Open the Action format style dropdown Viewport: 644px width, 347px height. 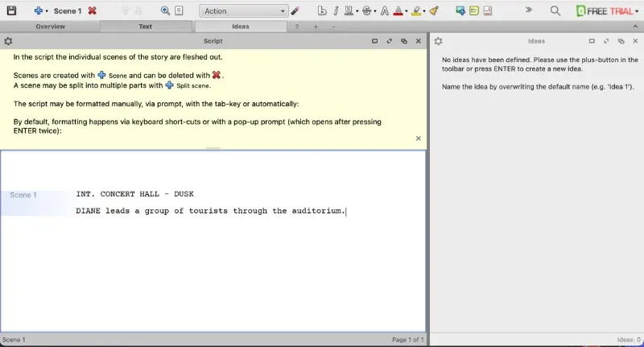[243, 11]
